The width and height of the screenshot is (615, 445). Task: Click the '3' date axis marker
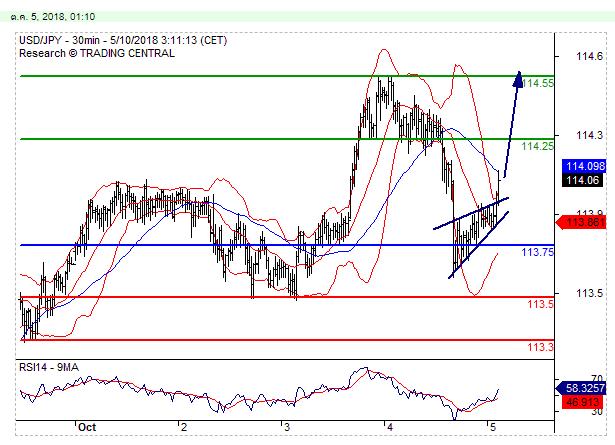coord(287,427)
